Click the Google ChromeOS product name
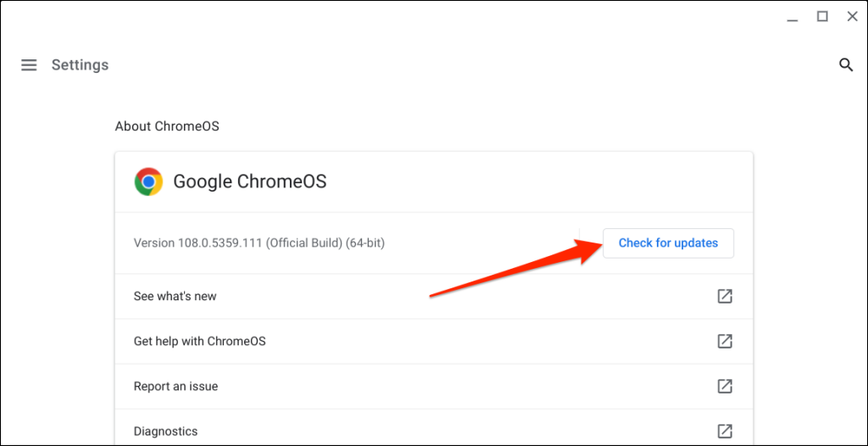 tap(250, 181)
